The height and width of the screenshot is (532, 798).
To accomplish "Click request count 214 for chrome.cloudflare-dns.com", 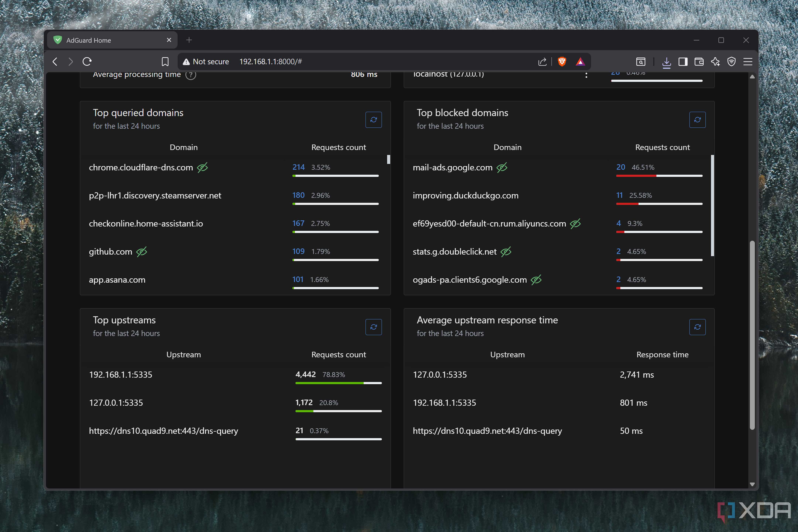I will [x=299, y=167].
